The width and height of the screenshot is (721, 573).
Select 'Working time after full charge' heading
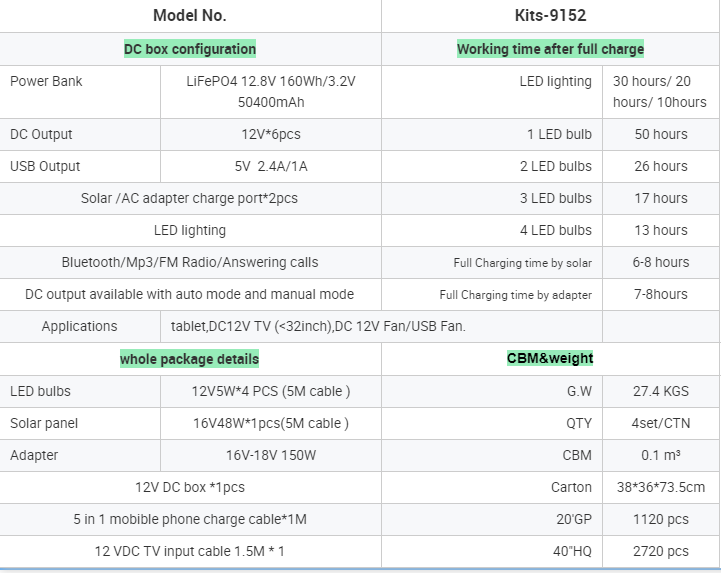coord(550,49)
